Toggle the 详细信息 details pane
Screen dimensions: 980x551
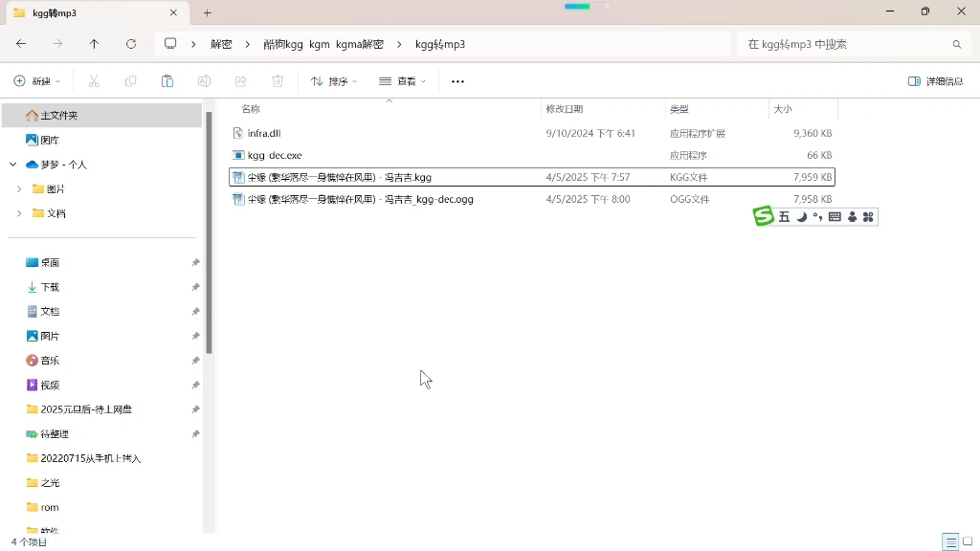[x=936, y=81]
